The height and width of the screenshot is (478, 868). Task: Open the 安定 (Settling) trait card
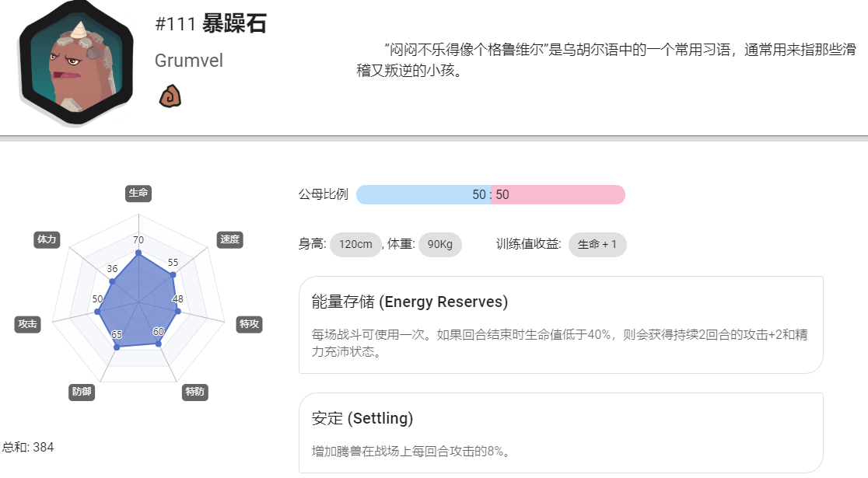[x=561, y=433]
